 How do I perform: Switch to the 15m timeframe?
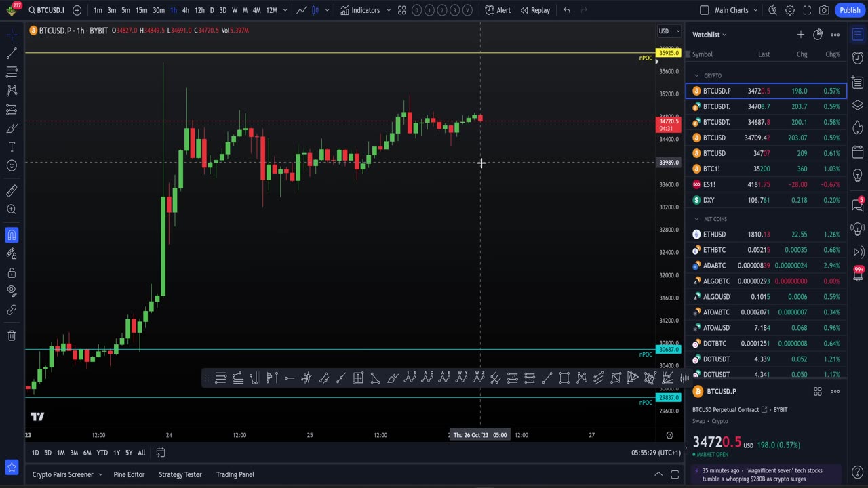point(141,10)
